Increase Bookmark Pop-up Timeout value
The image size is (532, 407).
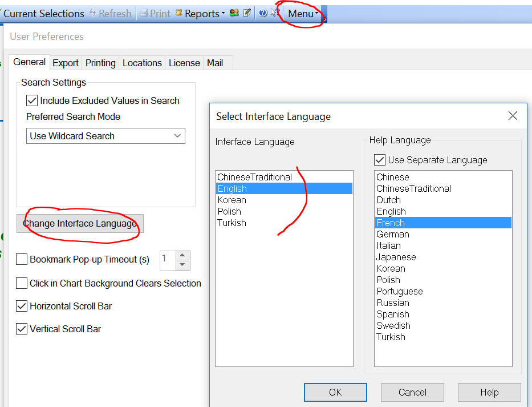(182, 256)
